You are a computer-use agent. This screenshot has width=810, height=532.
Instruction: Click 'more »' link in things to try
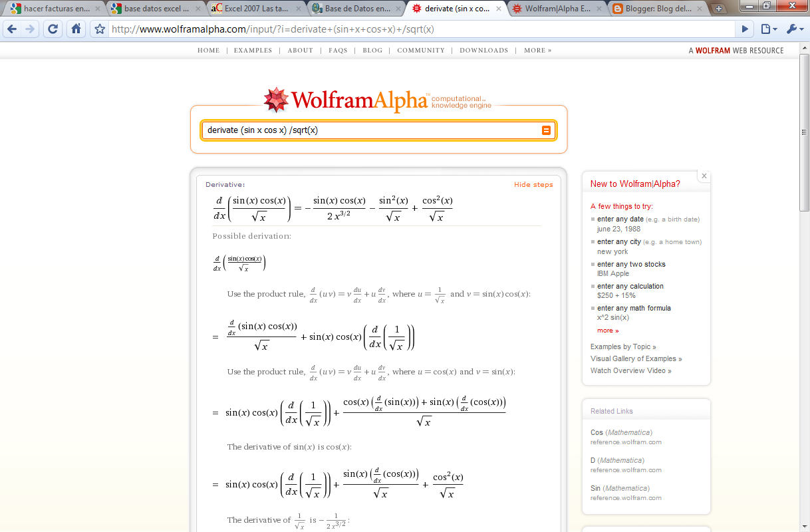coord(608,331)
